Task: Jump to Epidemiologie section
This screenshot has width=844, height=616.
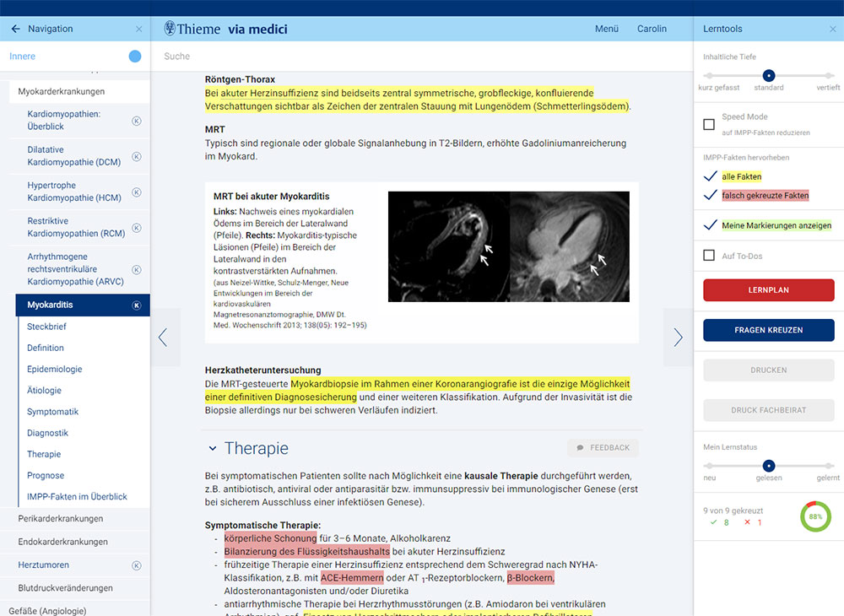Action: [54, 369]
